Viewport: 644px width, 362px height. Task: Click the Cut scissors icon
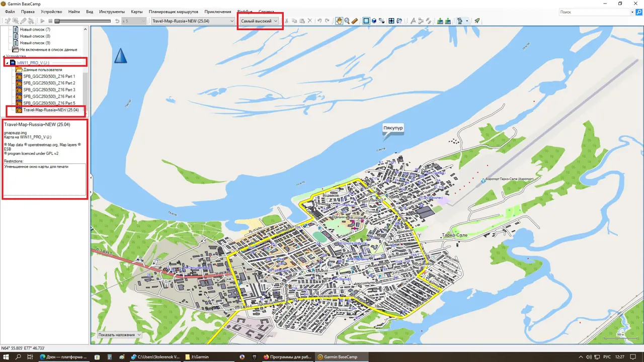(287, 21)
